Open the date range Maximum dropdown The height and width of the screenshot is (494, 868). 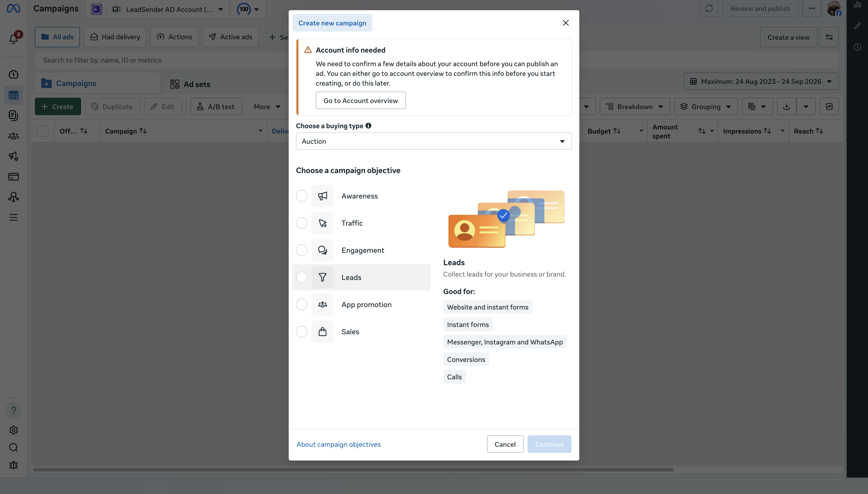click(761, 81)
